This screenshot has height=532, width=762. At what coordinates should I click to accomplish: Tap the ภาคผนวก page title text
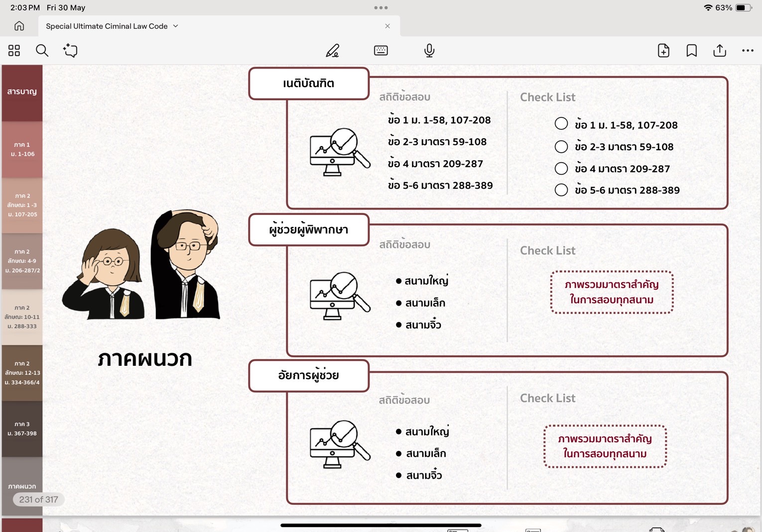(145, 358)
